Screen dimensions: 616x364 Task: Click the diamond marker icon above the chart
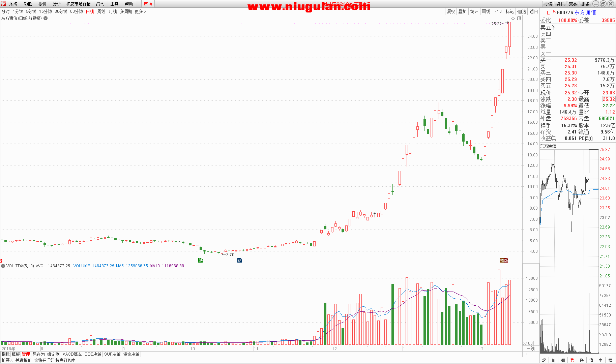pos(513,19)
